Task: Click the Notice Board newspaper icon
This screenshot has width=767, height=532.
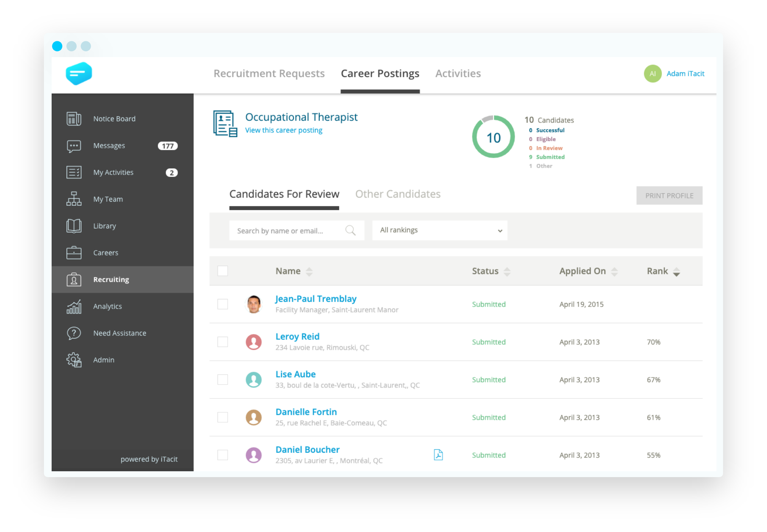Action: [74, 119]
